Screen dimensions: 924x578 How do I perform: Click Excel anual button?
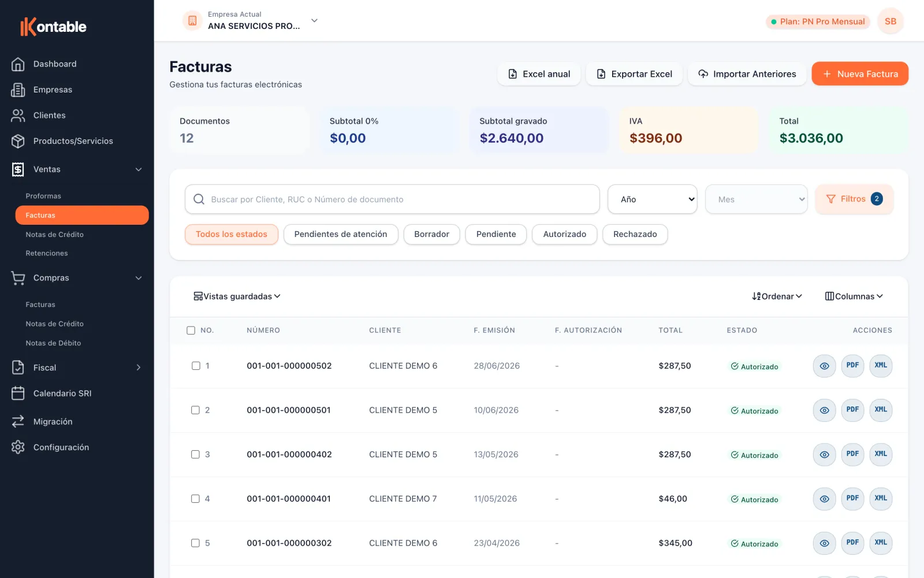click(539, 74)
